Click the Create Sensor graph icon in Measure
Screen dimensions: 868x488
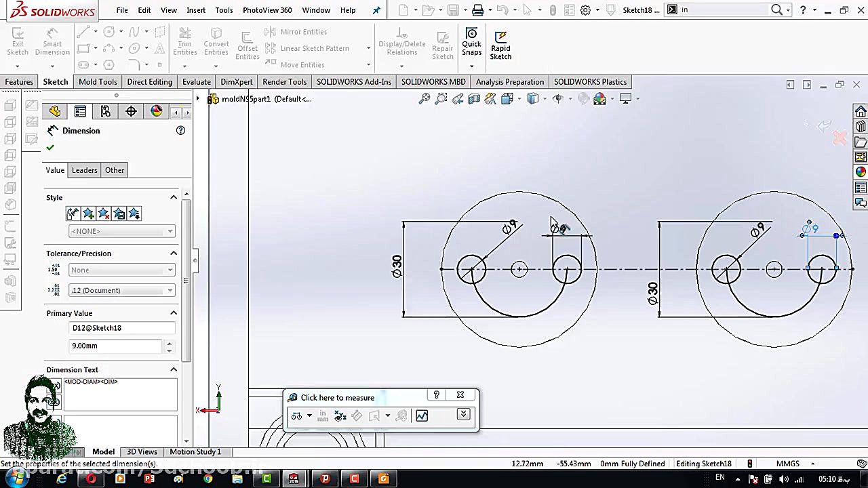click(x=422, y=415)
